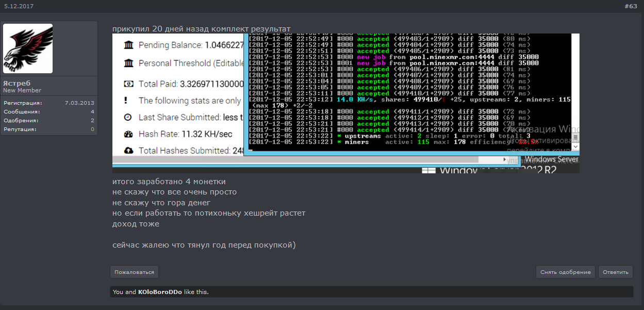Open the Ястреб username profile link
The width and height of the screenshot is (644, 310).
pyautogui.click(x=15, y=83)
